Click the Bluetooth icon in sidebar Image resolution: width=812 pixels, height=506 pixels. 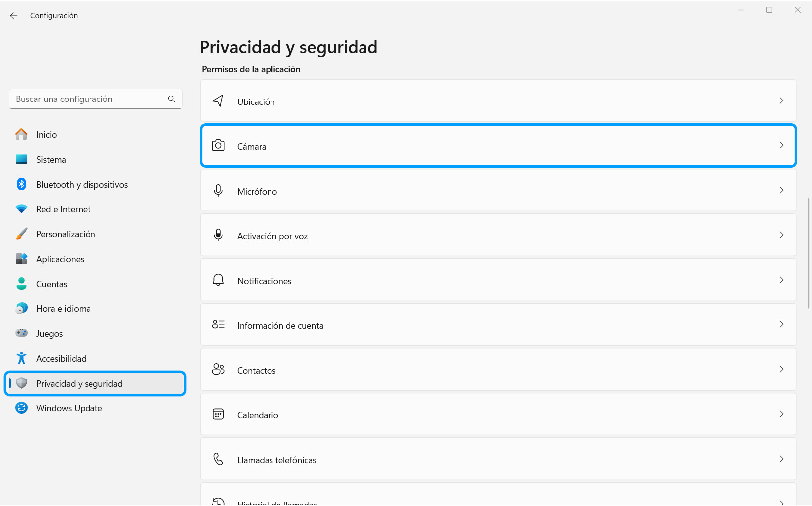21,184
